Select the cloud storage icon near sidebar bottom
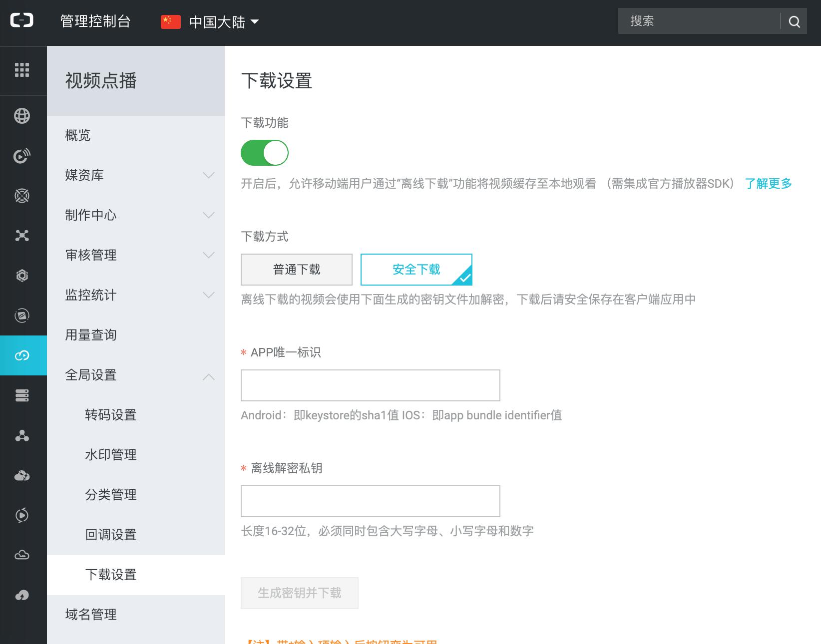 tap(22, 555)
